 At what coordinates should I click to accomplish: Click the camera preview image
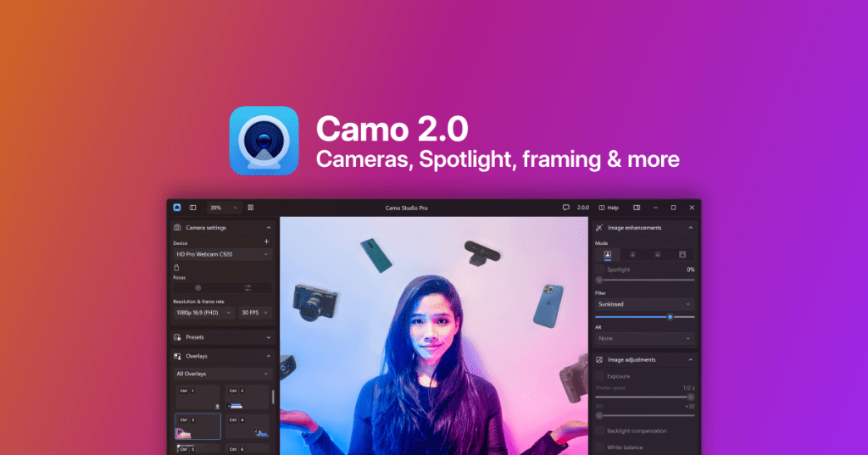click(x=434, y=336)
